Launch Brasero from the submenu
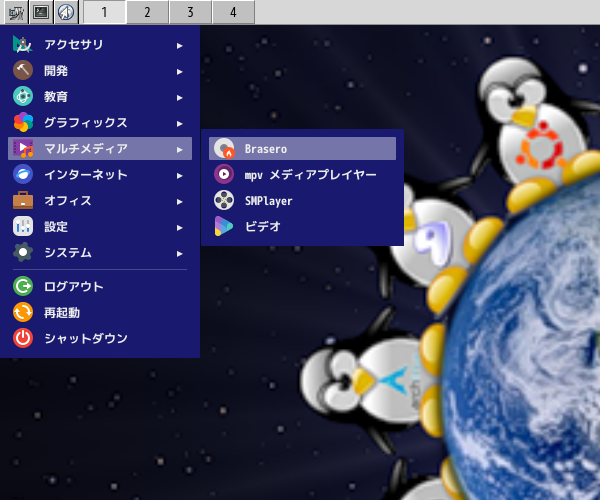Image resolution: width=600 pixels, height=500 pixels. (302, 148)
